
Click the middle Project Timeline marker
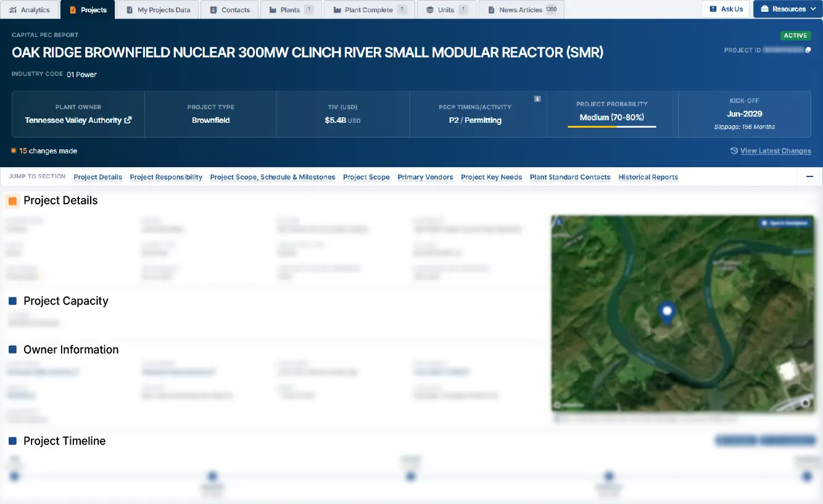point(410,476)
